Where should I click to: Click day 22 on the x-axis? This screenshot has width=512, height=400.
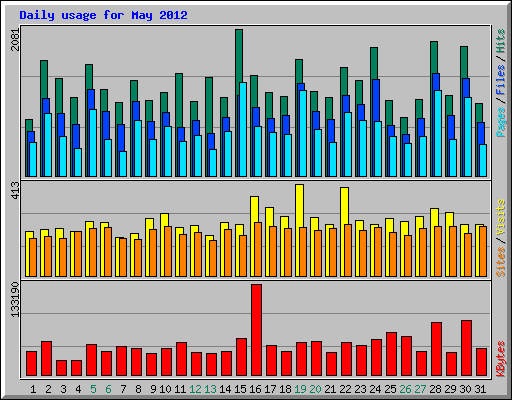coord(345,389)
